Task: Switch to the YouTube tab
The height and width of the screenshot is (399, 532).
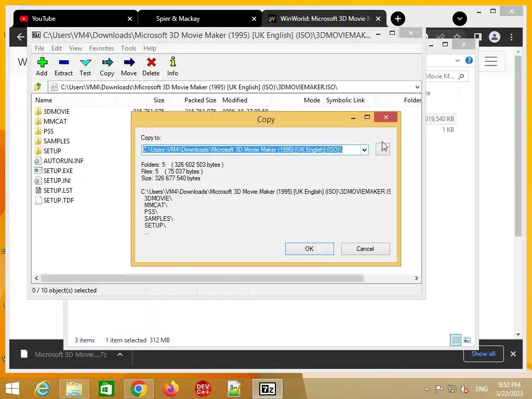Action: [x=75, y=19]
